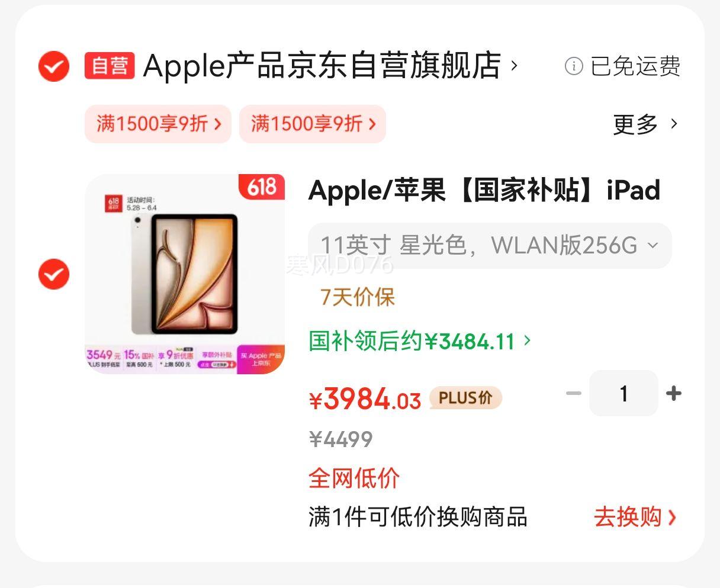The width and height of the screenshot is (720, 588).
Task: Tap the 618 badge on the product image
Action: point(262,187)
